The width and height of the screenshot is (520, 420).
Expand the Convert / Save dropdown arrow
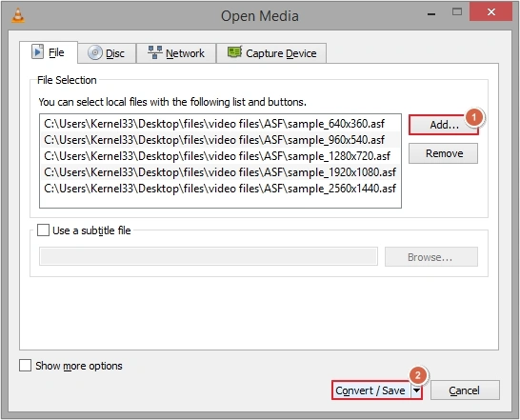pyautogui.click(x=416, y=390)
